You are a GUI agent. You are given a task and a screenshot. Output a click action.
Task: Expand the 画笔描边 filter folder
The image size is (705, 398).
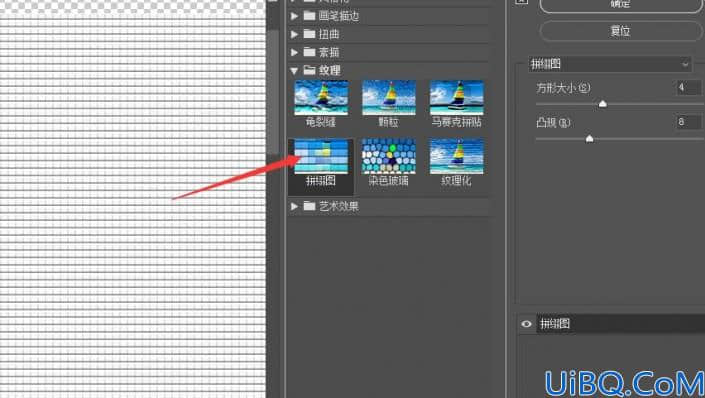pyautogui.click(x=294, y=16)
